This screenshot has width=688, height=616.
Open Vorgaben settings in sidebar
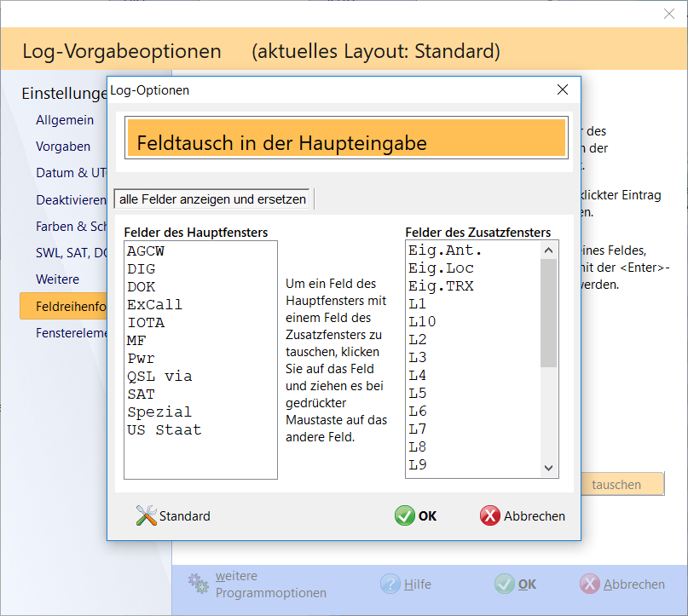pyautogui.click(x=63, y=147)
